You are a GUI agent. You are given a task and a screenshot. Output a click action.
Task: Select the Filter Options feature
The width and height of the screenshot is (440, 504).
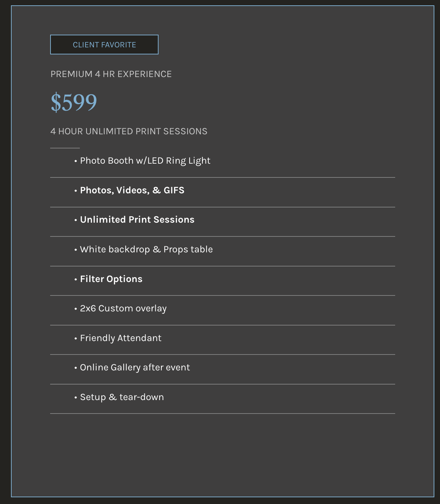111,279
